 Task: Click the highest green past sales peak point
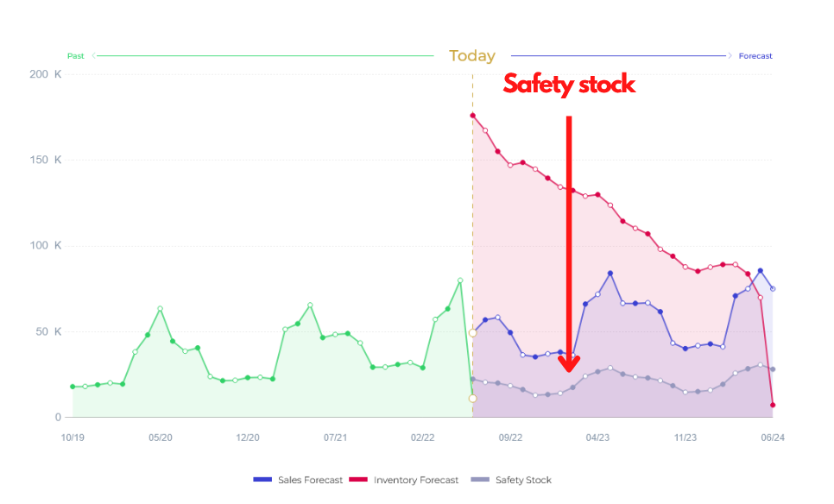[x=460, y=280]
